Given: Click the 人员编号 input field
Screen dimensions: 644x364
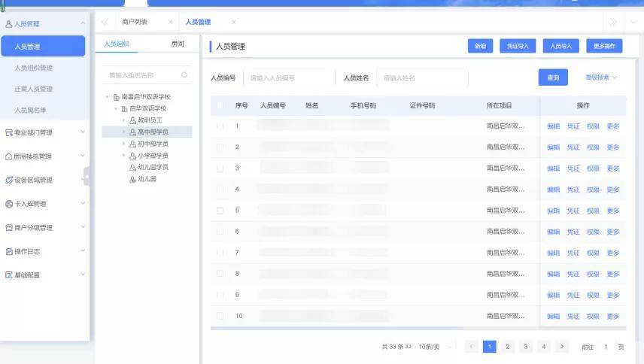Looking at the screenshot, I should pos(290,77).
